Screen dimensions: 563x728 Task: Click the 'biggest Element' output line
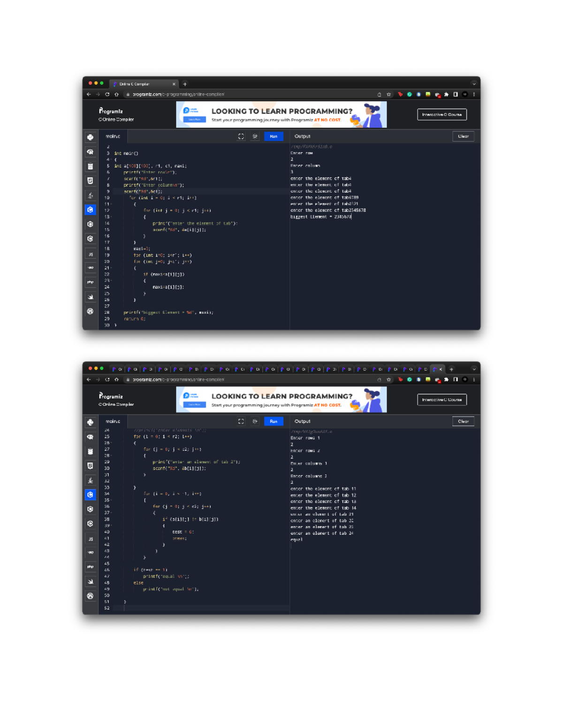[321, 217]
